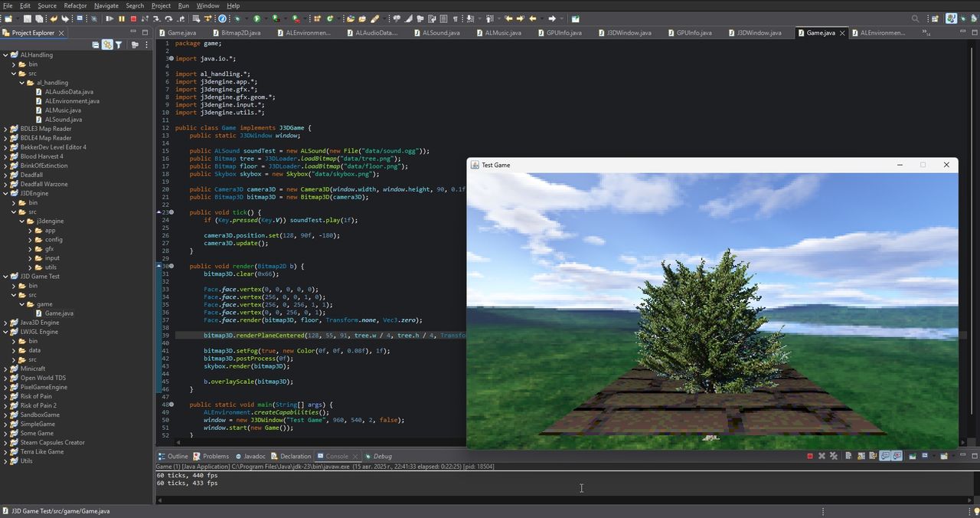The image size is (980, 518).
Task: Open the Problems view tab
Action: (215, 456)
